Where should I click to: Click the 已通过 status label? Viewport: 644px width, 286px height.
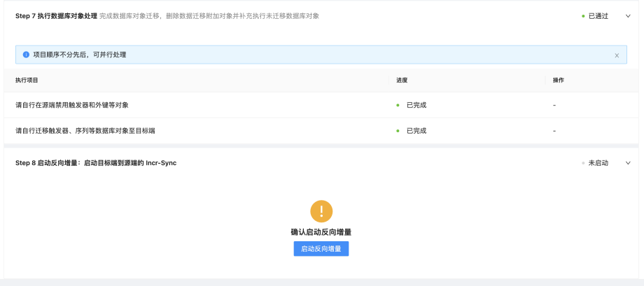coord(598,16)
